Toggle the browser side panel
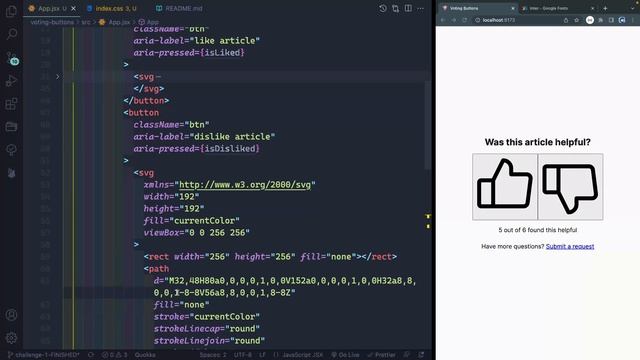Screen dimensions: 640x360 click(x=611, y=20)
